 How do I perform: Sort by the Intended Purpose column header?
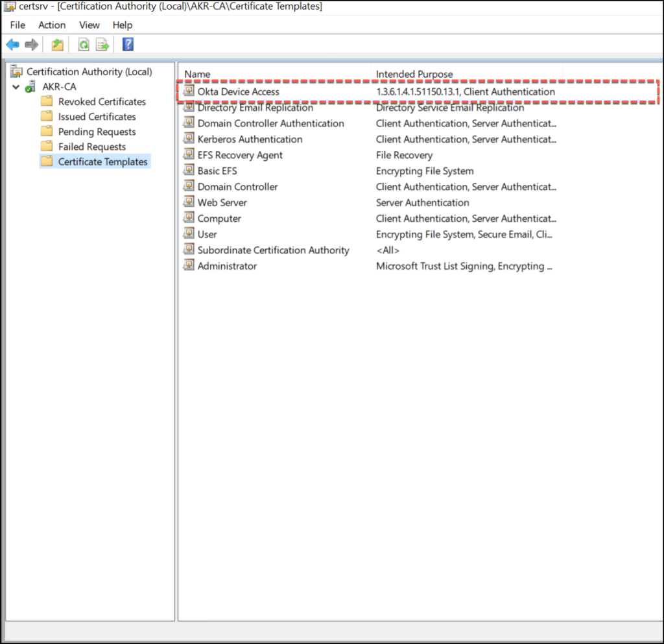pos(414,74)
